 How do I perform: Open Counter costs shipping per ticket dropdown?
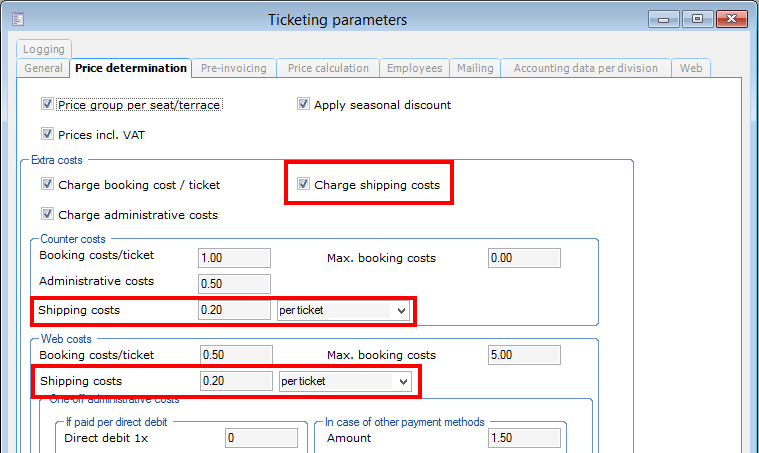point(401,311)
